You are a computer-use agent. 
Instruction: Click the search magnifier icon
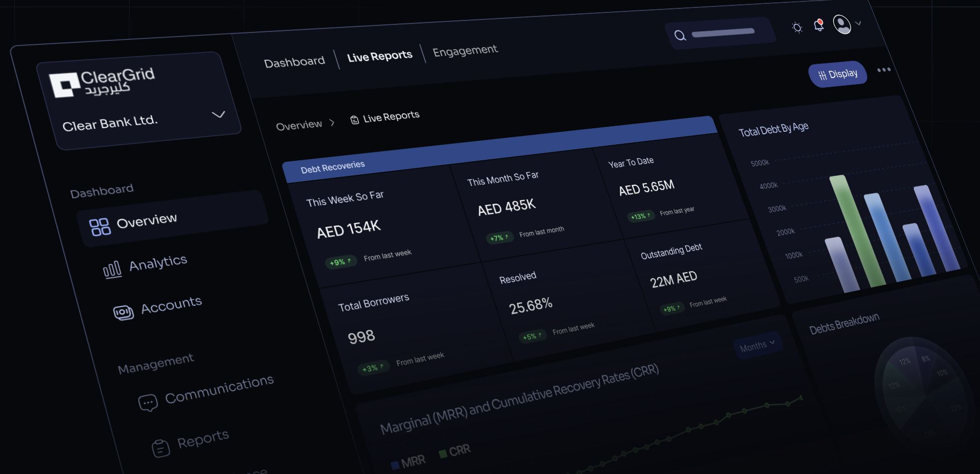(x=680, y=35)
